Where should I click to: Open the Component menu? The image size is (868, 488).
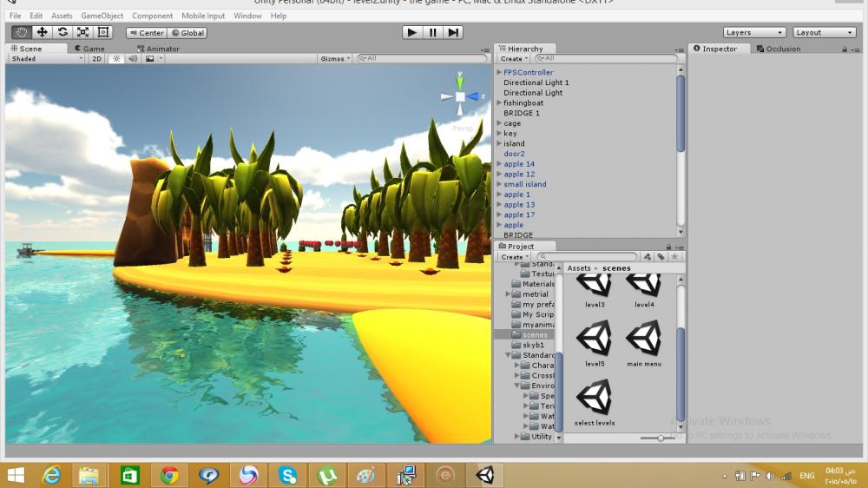tap(152, 16)
